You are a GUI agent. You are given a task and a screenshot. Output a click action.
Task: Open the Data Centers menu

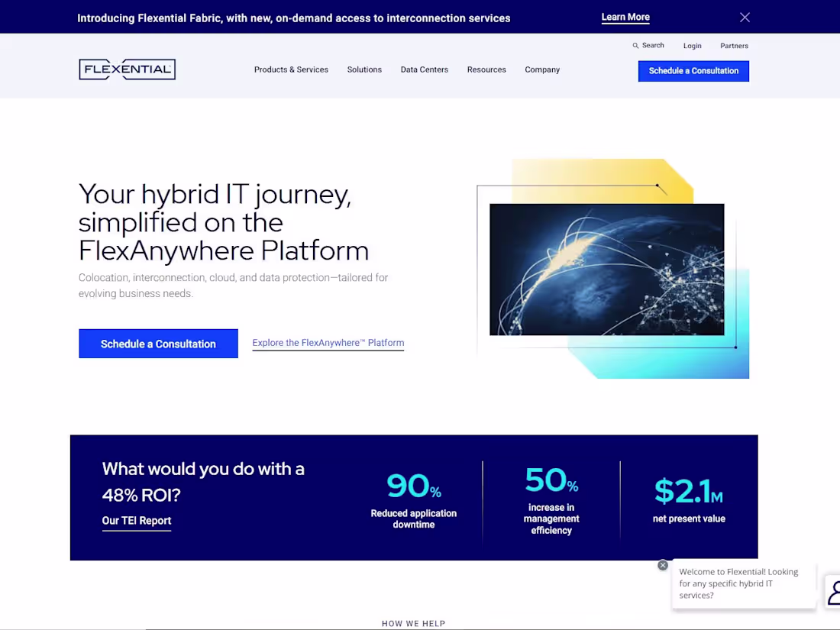(x=425, y=69)
